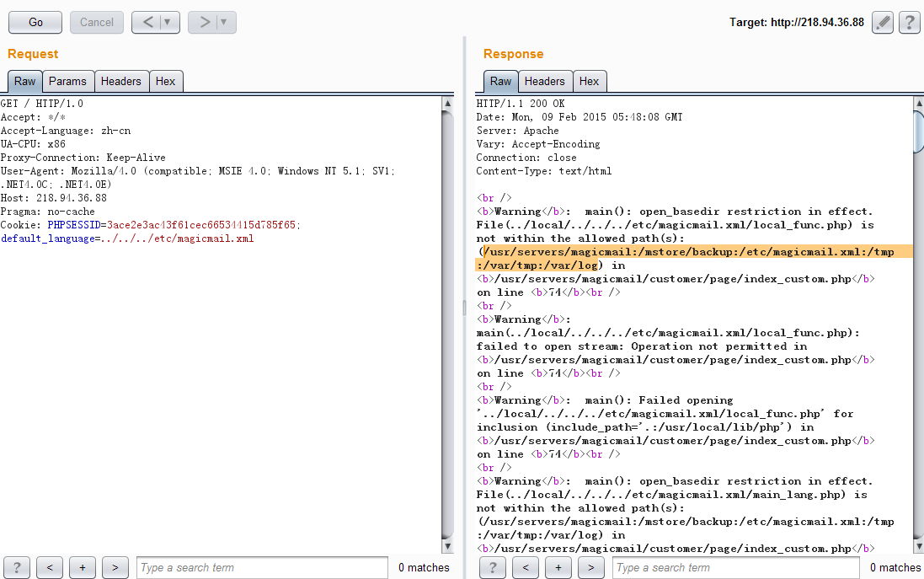
Task: Click response pane previous match button
Action: pos(526,568)
